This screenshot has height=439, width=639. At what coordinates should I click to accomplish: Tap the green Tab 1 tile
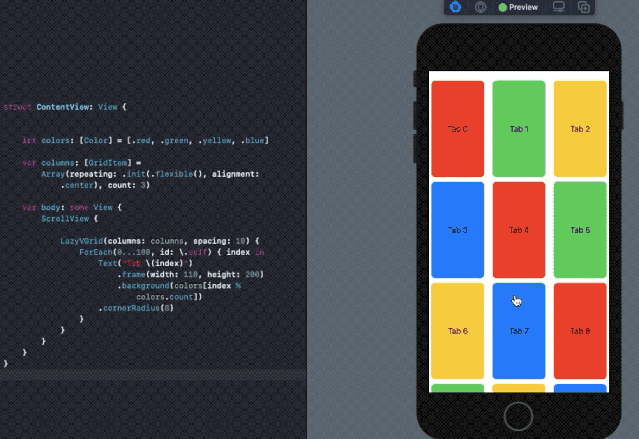[519, 129]
